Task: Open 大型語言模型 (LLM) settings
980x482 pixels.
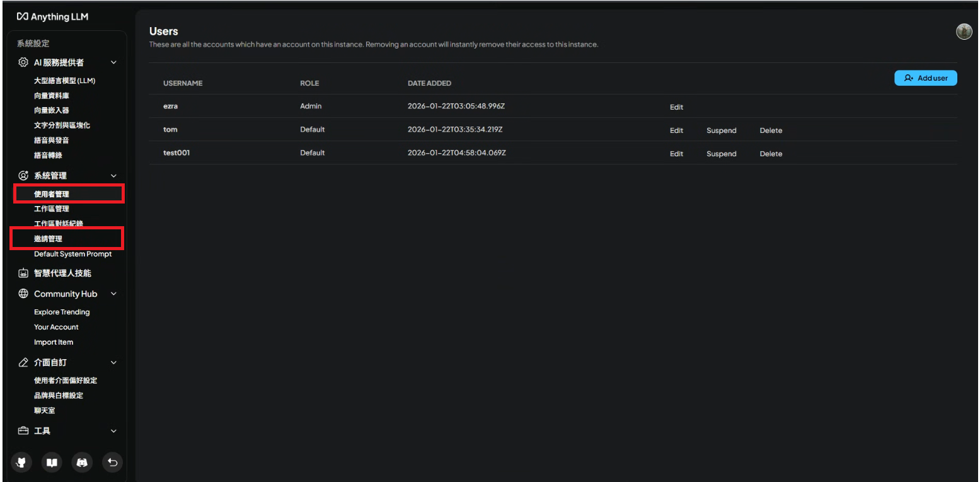Action: (64, 81)
